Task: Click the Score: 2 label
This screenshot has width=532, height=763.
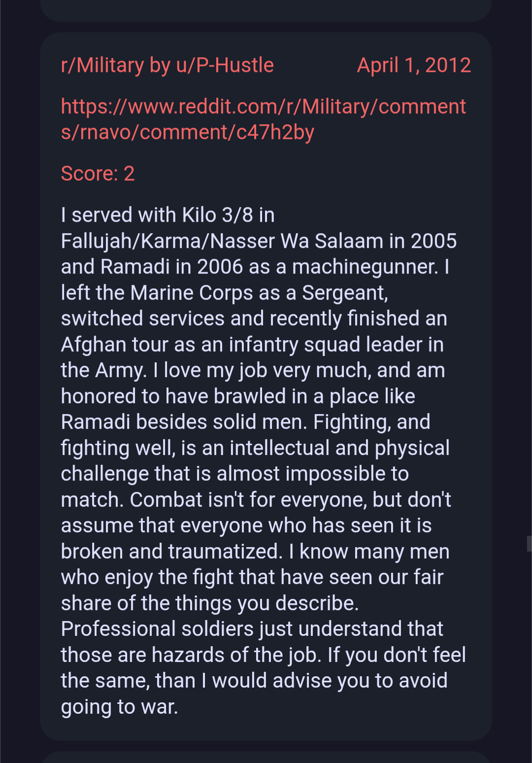Action: 98,173
